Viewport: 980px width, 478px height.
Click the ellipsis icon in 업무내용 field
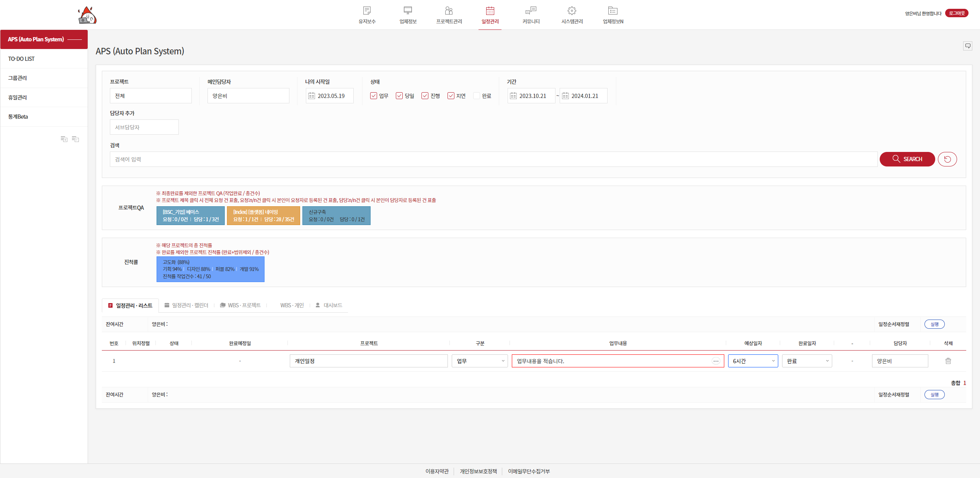click(715, 361)
